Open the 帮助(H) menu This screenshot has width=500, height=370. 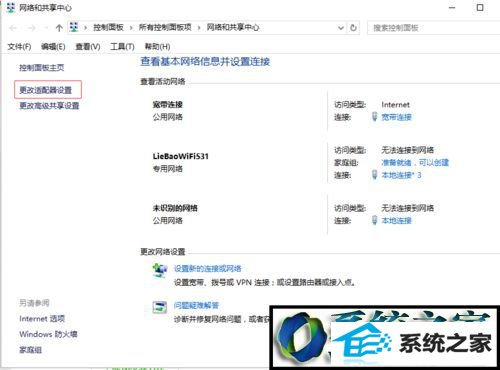tap(157, 47)
